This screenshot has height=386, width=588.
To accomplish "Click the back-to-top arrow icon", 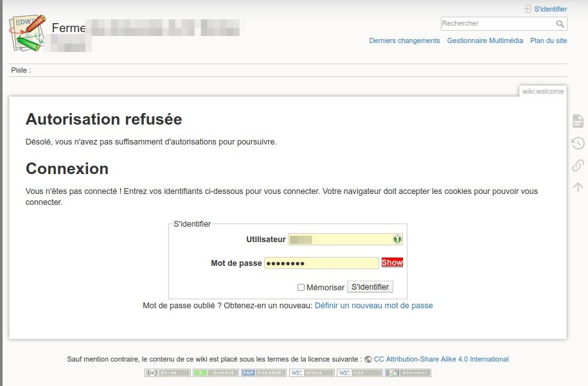I will [x=578, y=187].
